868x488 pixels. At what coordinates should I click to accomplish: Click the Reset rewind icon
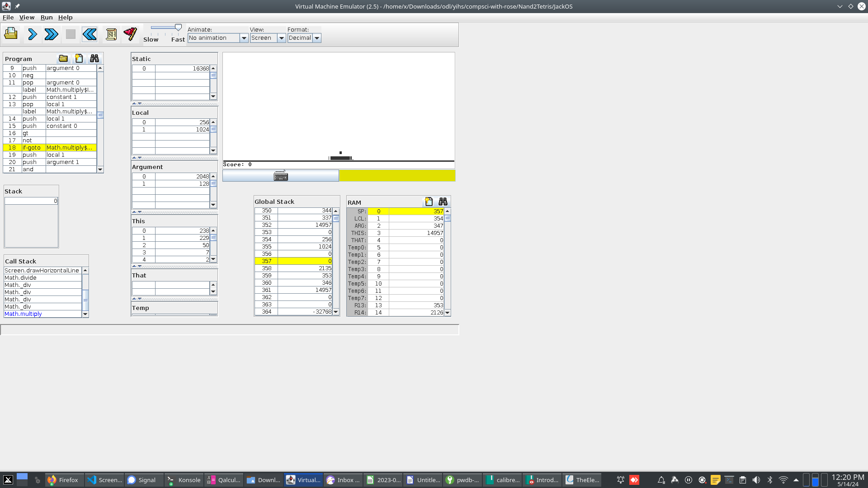tap(90, 34)
